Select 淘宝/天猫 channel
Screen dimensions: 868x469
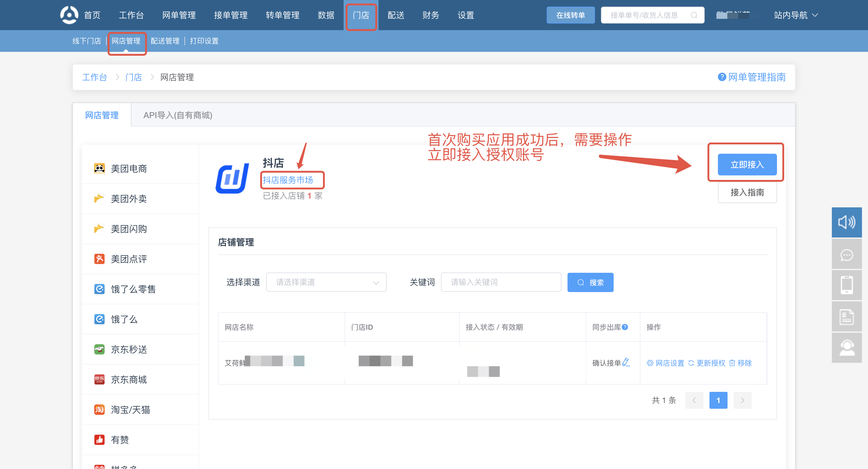(x=140, y=410)
